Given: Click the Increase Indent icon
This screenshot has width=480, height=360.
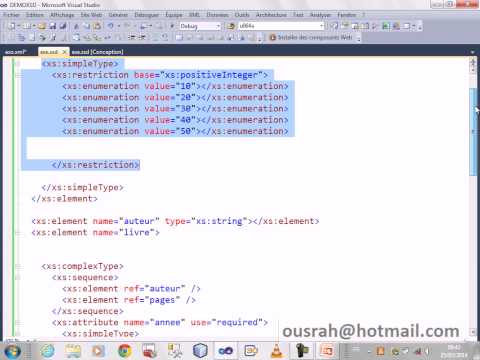Looking at the screenshot, I should (x=142, y=37).
